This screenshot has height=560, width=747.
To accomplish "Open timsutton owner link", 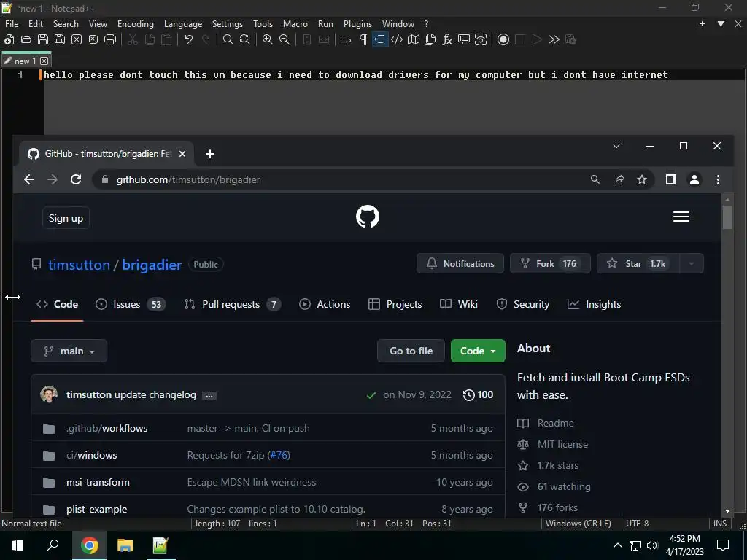I will point(79,265).
